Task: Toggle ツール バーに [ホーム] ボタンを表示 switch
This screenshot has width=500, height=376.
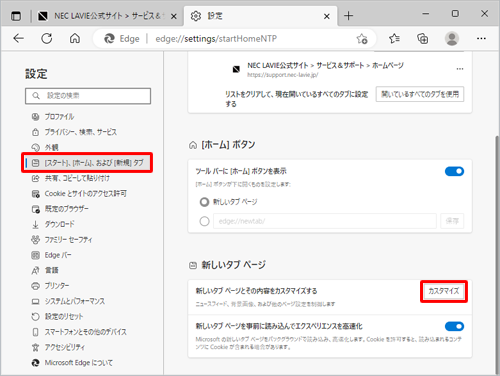Action: pyautogui.click(x=454, y=171)
